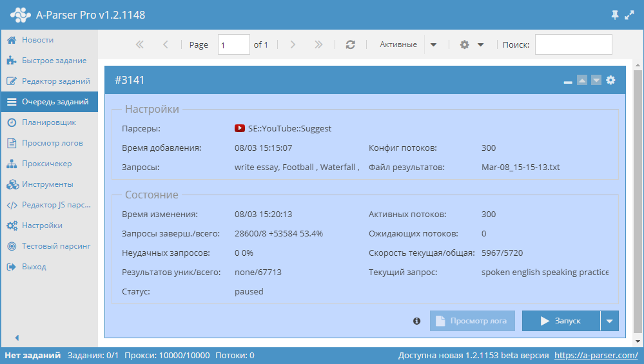
Task: Open the gear settings in the task #3141 header
Action: tap(610, 80)
